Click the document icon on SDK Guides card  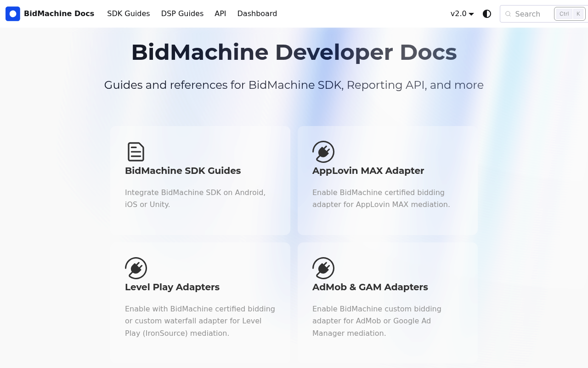point(136,152)
